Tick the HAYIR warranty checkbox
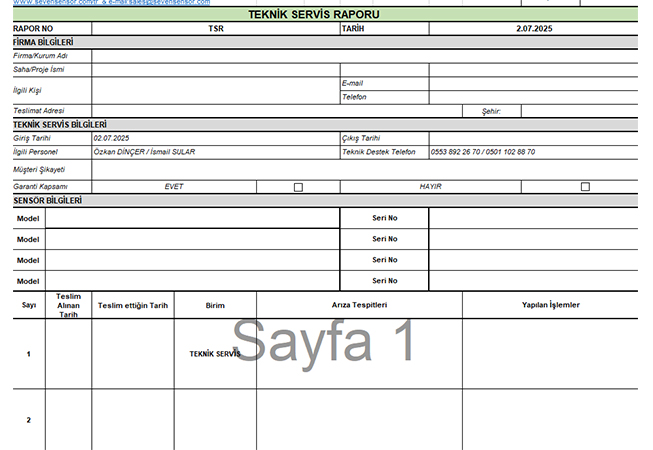The width and height of the screenshot is (653, 450). (585, 186)
